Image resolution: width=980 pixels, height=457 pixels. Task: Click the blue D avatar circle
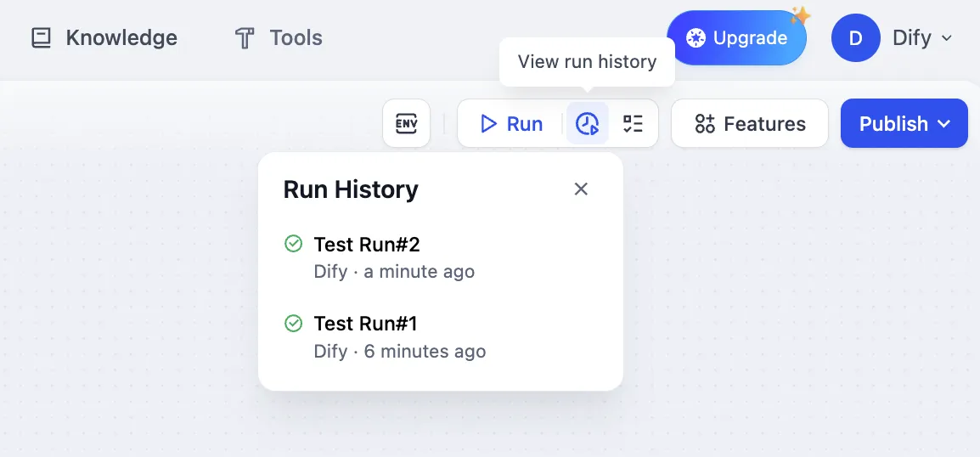click(855, 38)
